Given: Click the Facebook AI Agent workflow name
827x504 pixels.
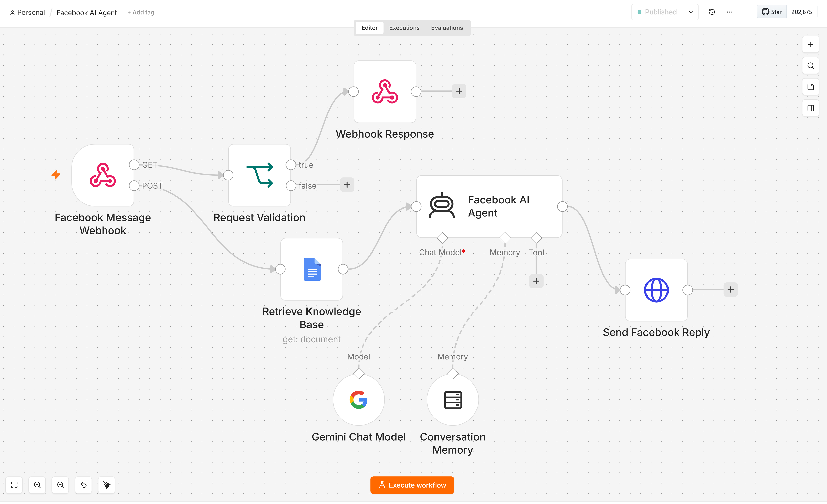Looking at the screenshot, I should click(x=87, y=13).
